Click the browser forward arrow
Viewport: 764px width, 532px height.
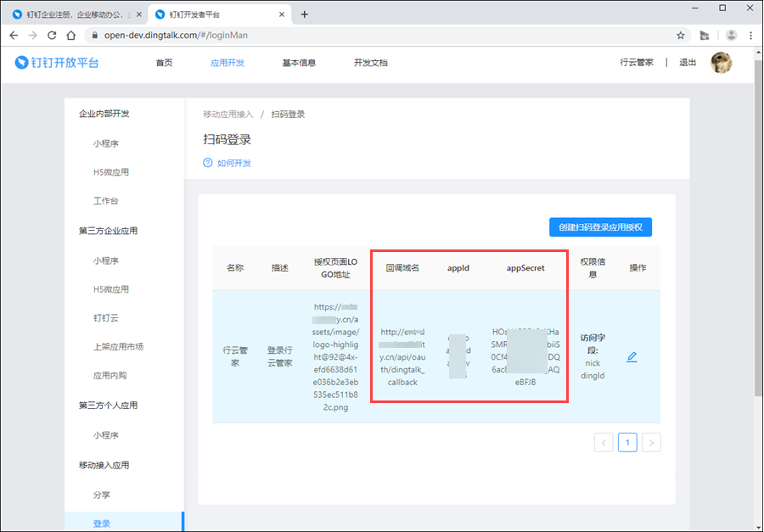coord(32,35)
